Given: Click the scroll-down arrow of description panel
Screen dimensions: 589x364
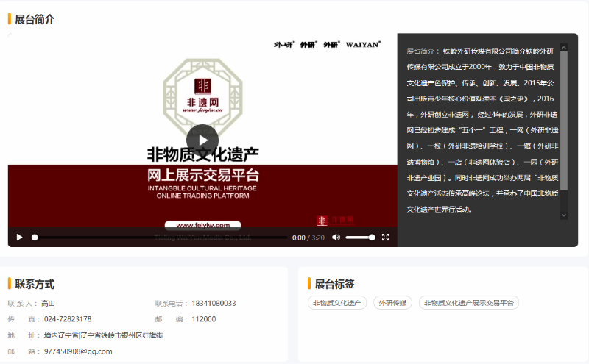Looking at the screenshot, I should tap(563, 215).
